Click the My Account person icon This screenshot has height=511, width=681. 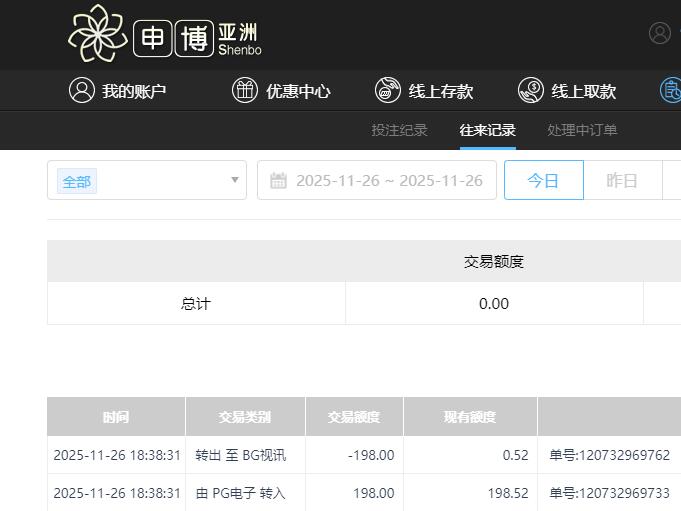[x=82, y=90]
